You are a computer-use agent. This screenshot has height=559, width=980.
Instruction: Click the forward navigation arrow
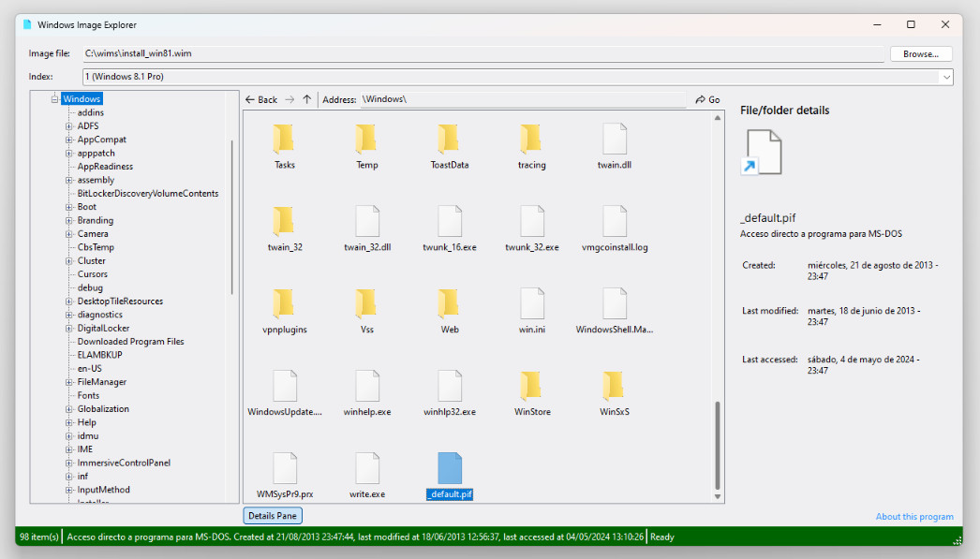(x=290, y=99)
